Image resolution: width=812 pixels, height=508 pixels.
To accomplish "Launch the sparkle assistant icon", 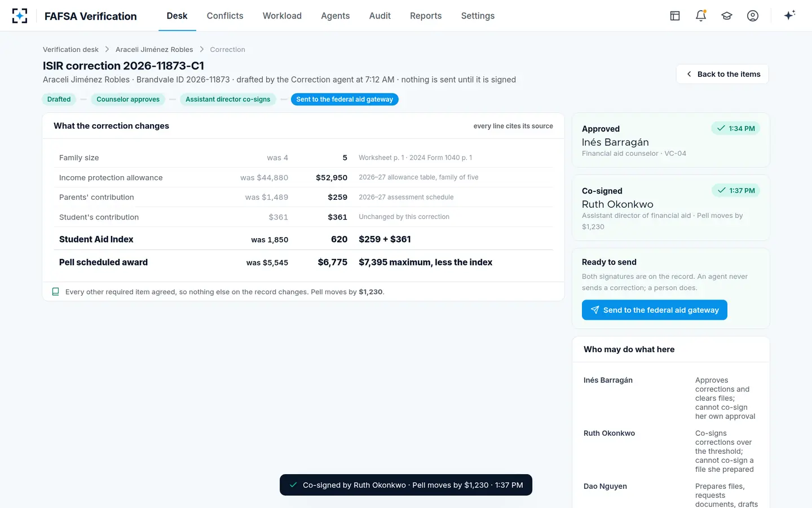I will point(789,15).
